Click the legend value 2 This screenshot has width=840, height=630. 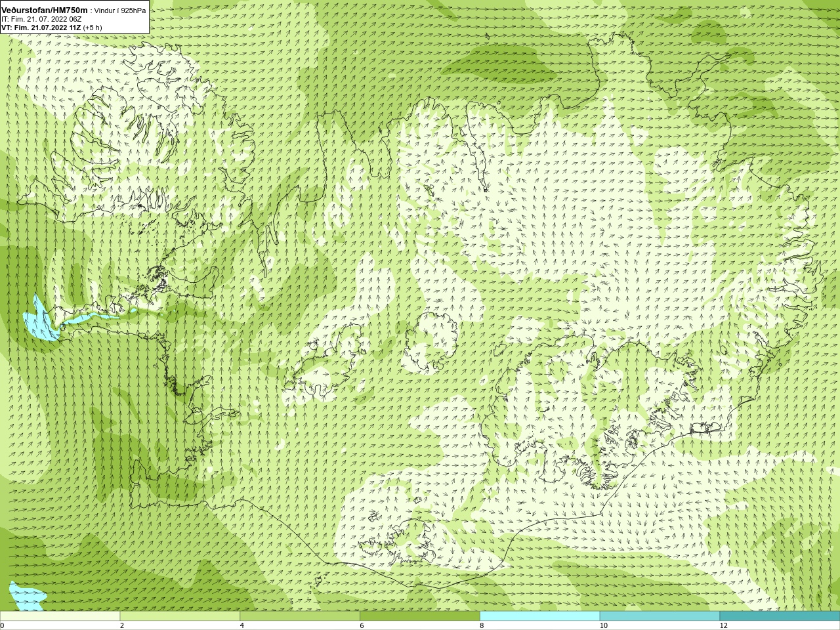pyautogui.click(x=122, y=625)
